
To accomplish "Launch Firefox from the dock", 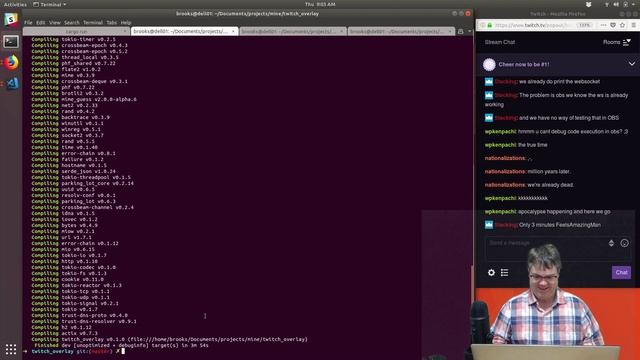I will click(11, 62).
